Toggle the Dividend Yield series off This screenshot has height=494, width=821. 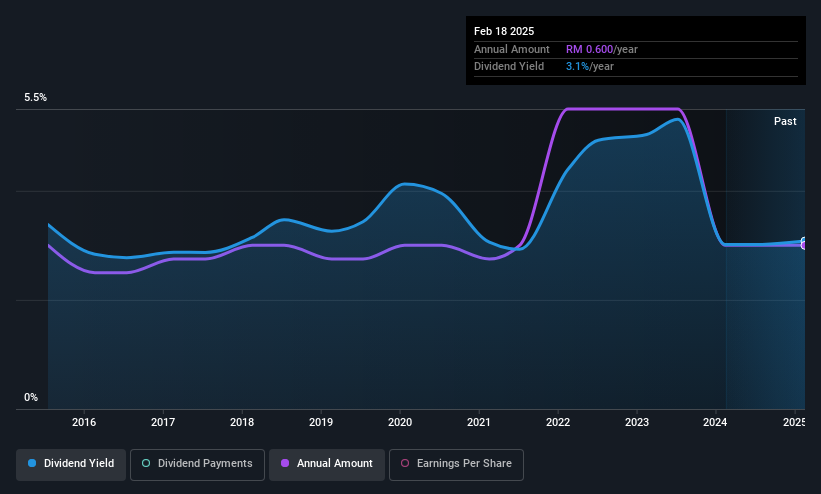tap(71, 464)
